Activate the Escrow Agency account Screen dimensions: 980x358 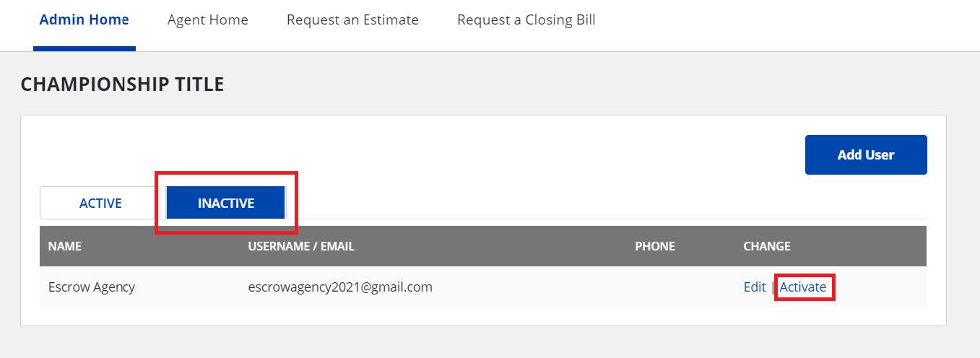click(x=803, y=287)
